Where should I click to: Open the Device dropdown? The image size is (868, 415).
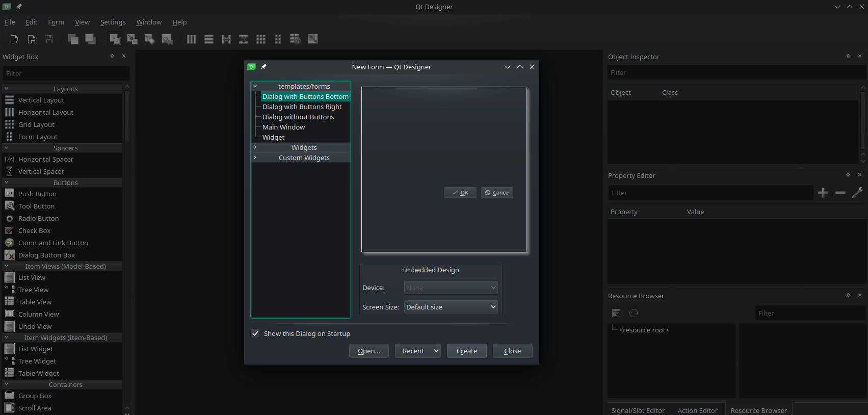(x=451, y=288)
